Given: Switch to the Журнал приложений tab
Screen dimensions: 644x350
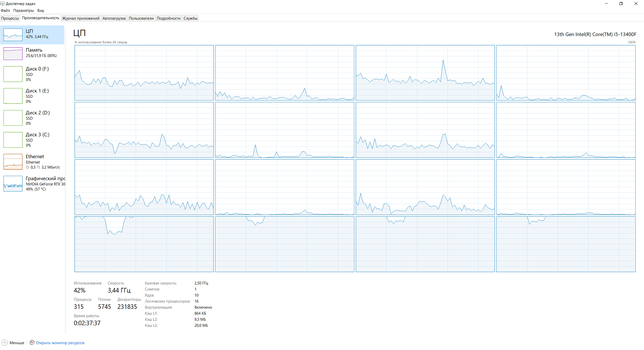Looking at the screenshot, I should [x=81, y=18].
